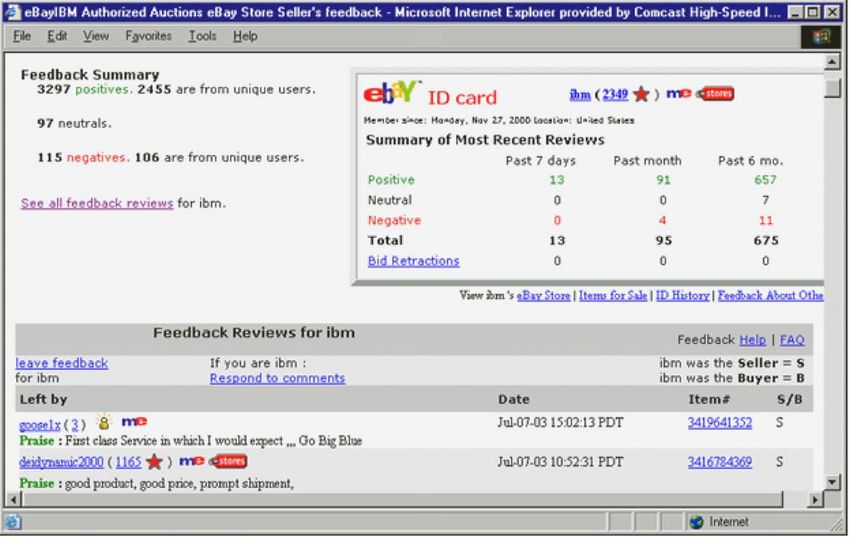
Task: Click the 'Feedback Reviews for ibm' heading
Action: point(254,332)
